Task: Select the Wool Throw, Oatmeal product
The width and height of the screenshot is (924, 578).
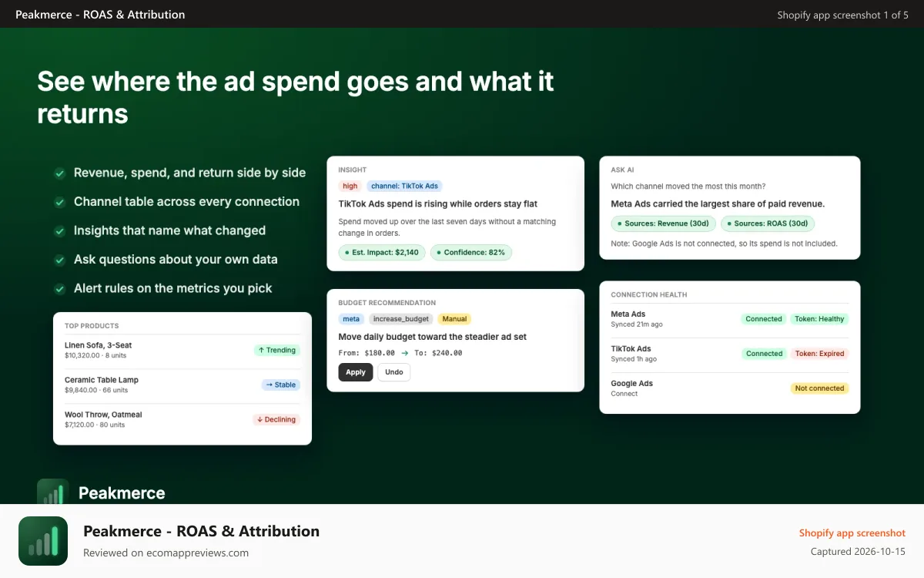Action: [x=103, y=415]
